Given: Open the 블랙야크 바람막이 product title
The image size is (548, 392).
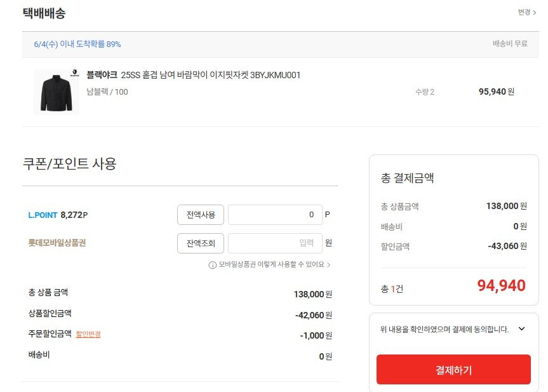Looking at the screenshot, I should pos(193,75).
